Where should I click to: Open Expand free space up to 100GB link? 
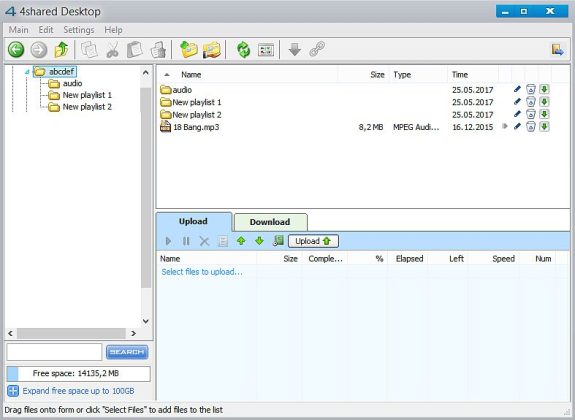point(78,391)
